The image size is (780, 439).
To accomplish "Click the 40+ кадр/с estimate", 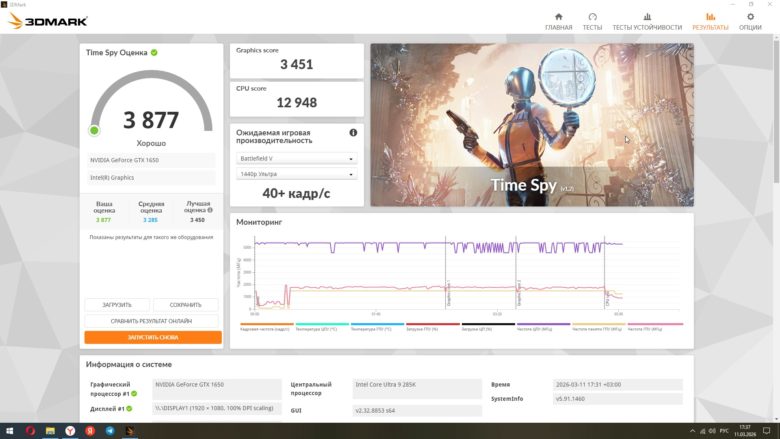I will 296,193.
